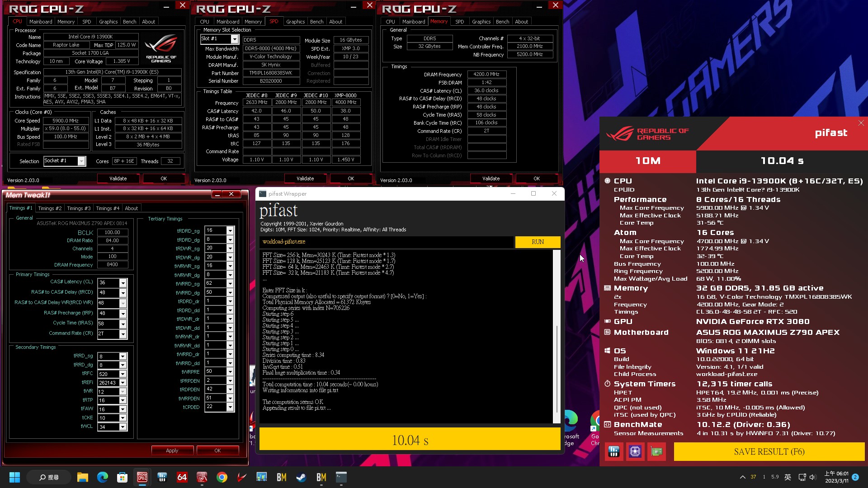Open Graphics tab in CPU-Z SPD window
This screenshot has height=488, width=868.
(296, 22)
